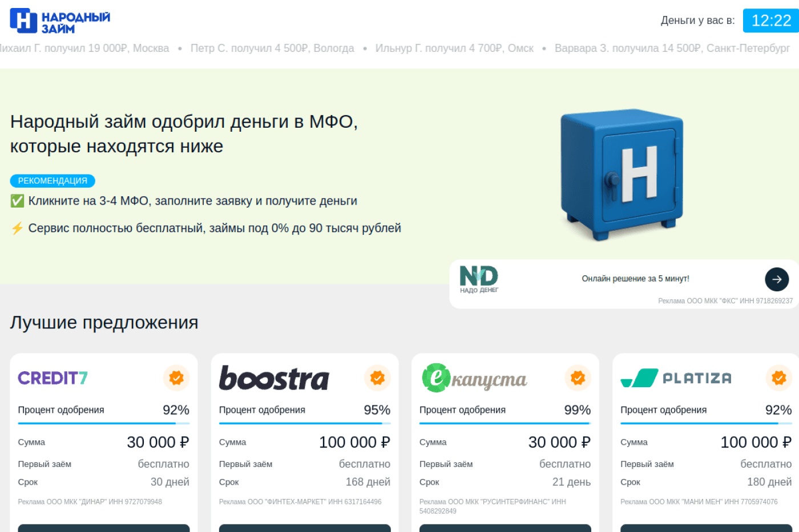
Task: Open the еКапуста logo
Action: [x=474, y=378]
